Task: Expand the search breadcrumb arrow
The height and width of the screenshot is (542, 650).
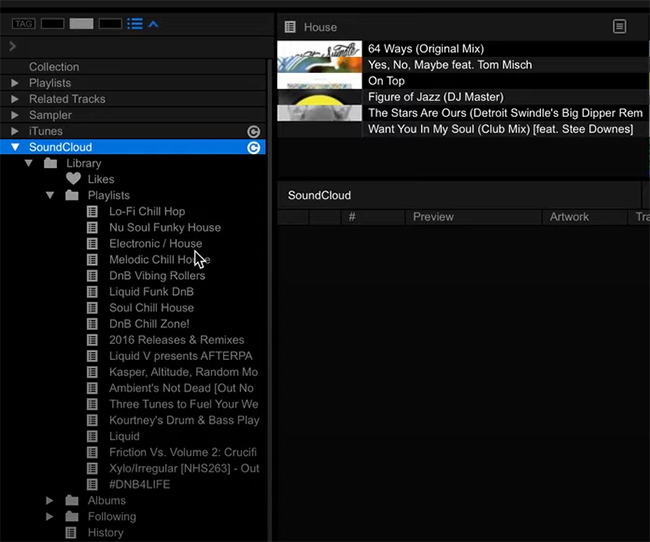Action: pos(12,46)
